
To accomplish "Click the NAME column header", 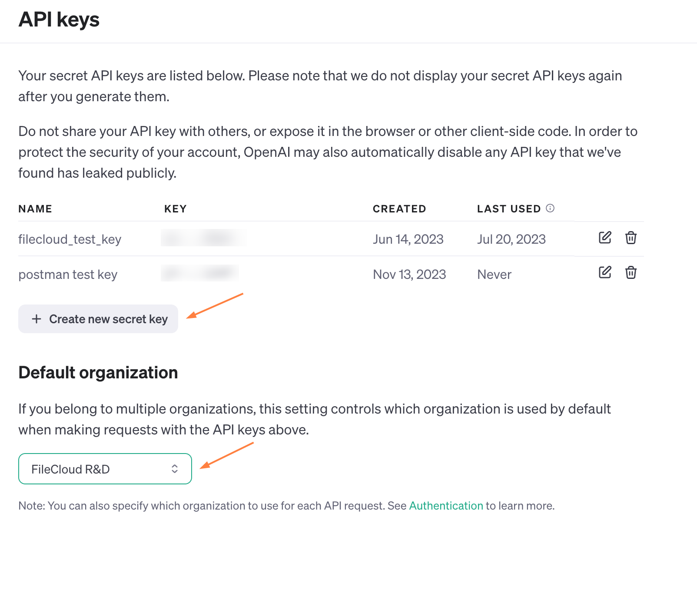I will coord(35,209).
